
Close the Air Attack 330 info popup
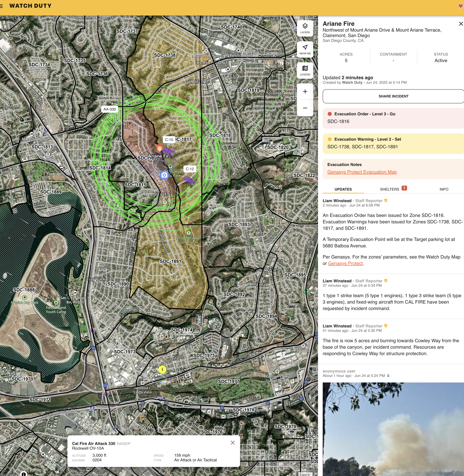(x=232, y=443)
